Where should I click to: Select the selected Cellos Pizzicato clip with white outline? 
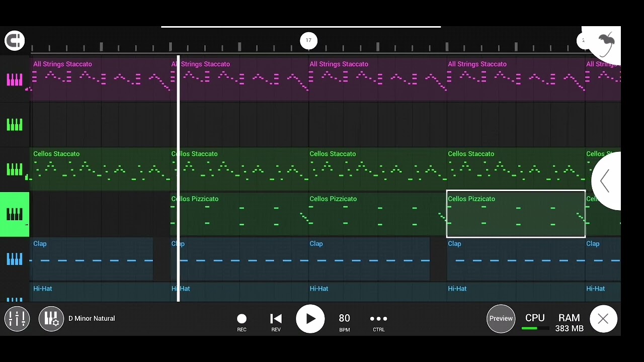[x=516, y=214]
